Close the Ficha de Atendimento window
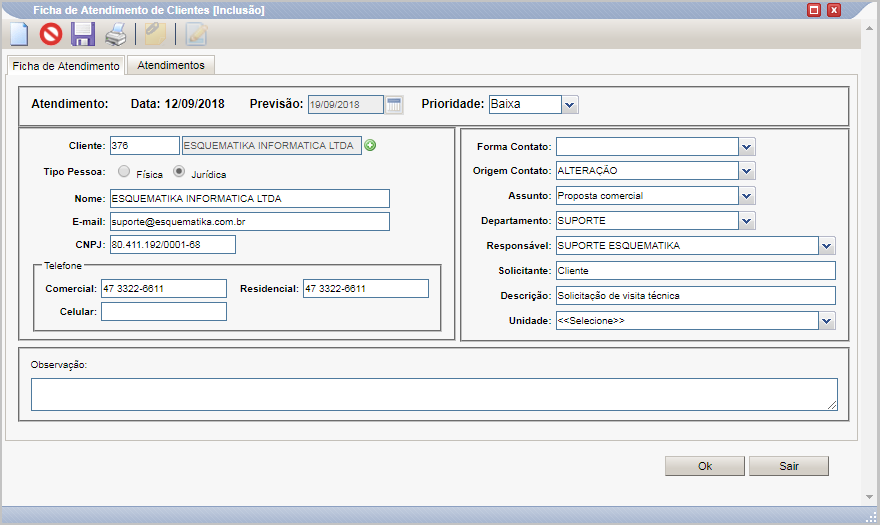 pyautogui.click(x=834, y=10)
